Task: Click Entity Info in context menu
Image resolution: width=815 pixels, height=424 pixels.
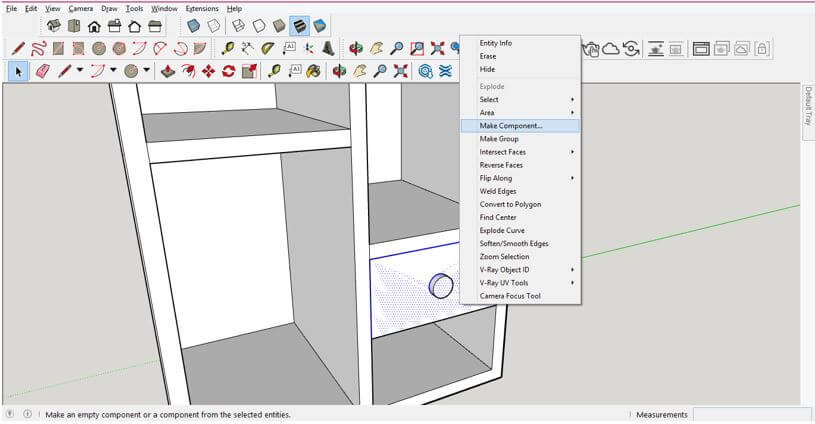Action: coord(520,43)
